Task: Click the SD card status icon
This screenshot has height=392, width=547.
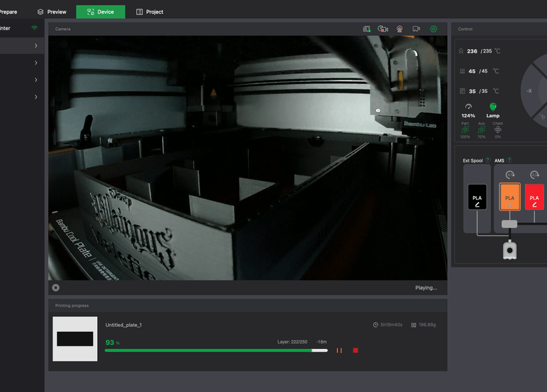Action: pos(366,29)
